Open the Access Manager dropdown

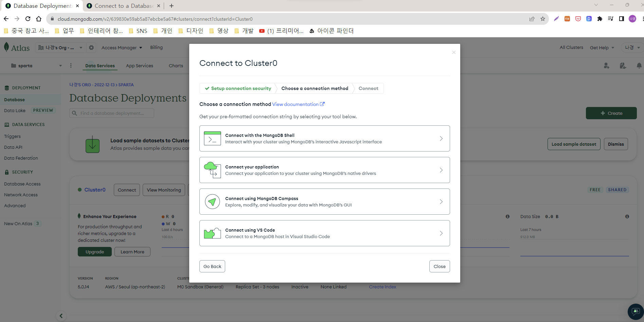tap(122, 48)
